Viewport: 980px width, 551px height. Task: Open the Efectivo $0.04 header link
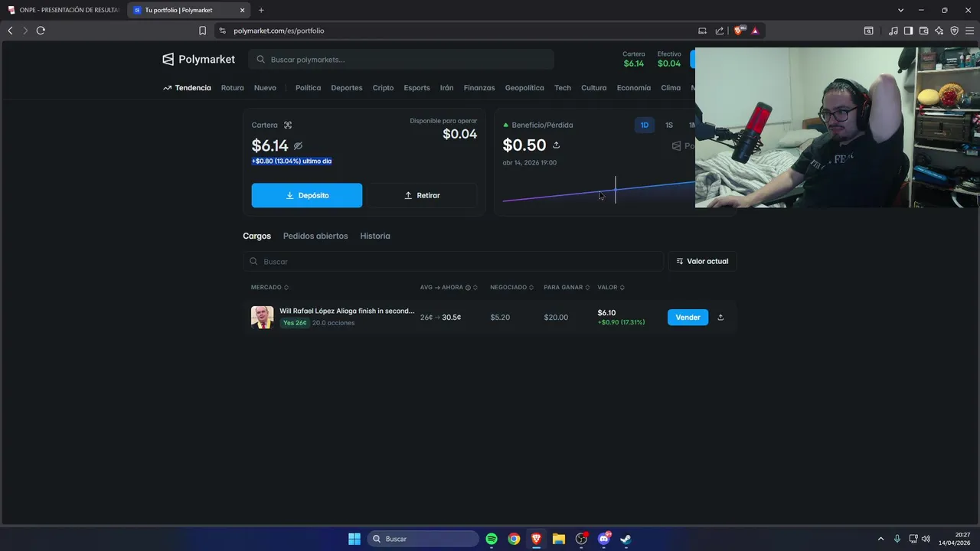(669, 59)
